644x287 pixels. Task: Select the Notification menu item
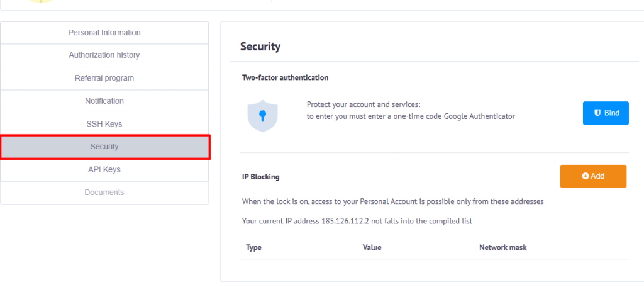pyautogui.click(x=104, y=101)
